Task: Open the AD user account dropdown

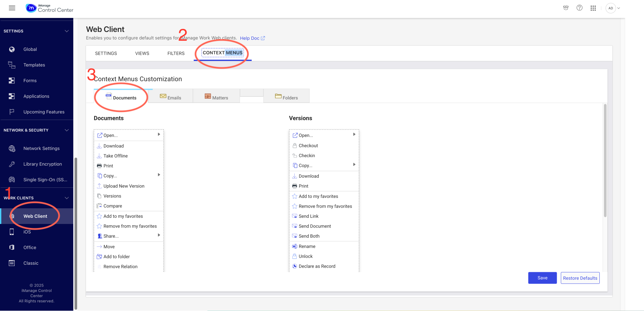Action: click(x=613, y=8)
